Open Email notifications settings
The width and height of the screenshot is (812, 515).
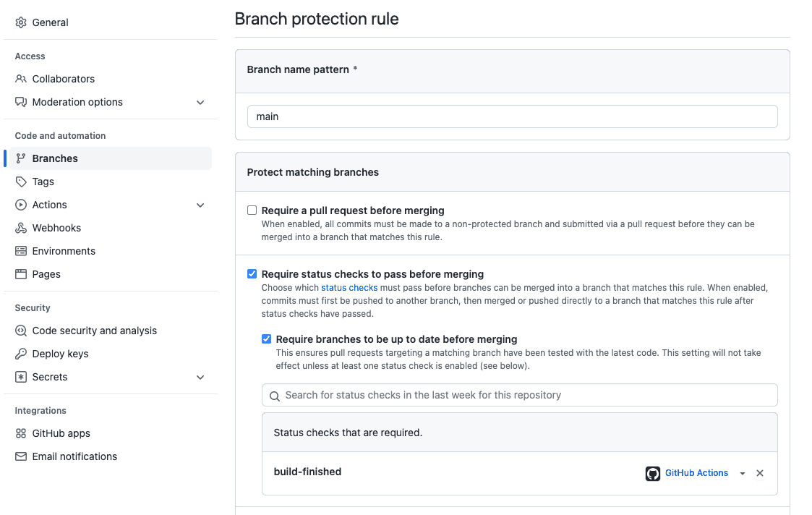74,456
